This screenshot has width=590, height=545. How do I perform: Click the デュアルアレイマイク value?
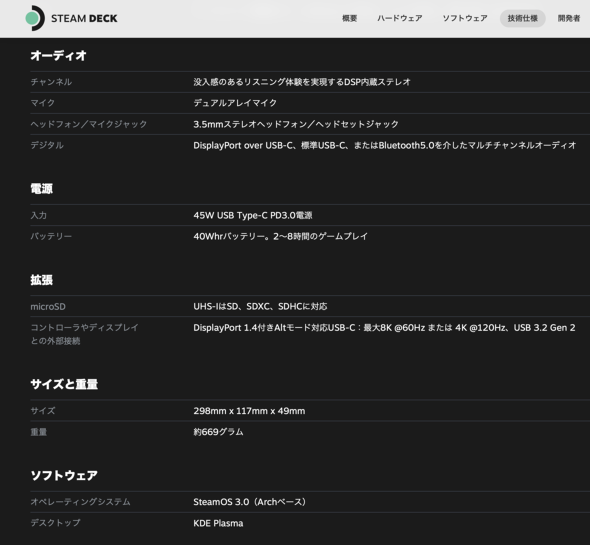[x=235, y=103]
